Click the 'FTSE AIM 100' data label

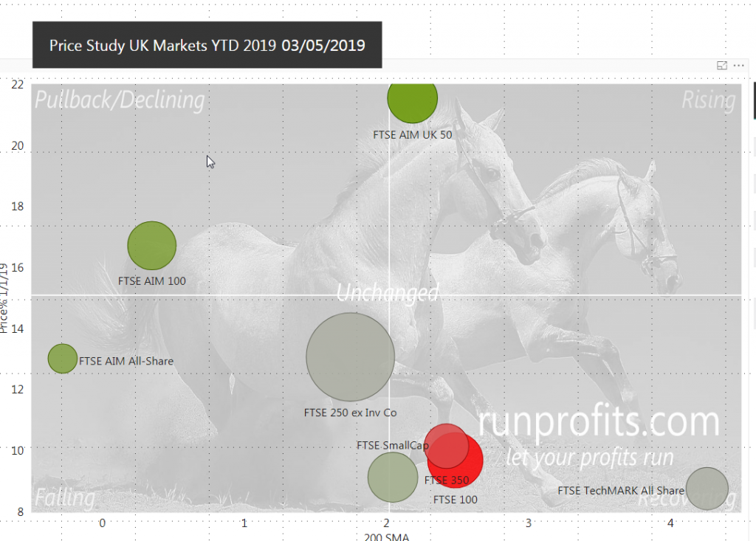point(152,281)
